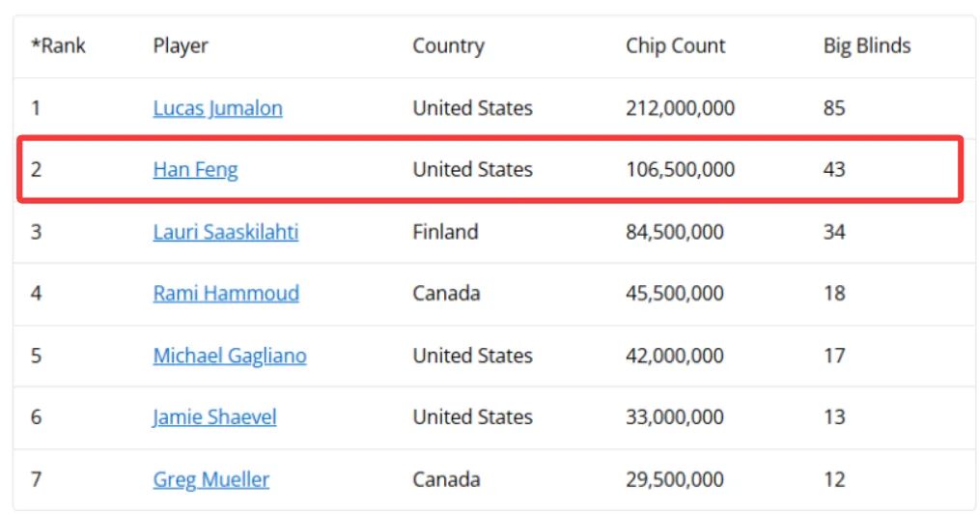Click the 29,500,000 chip count
The height and width of the screenshot is (515, 980).
[674, 480]
